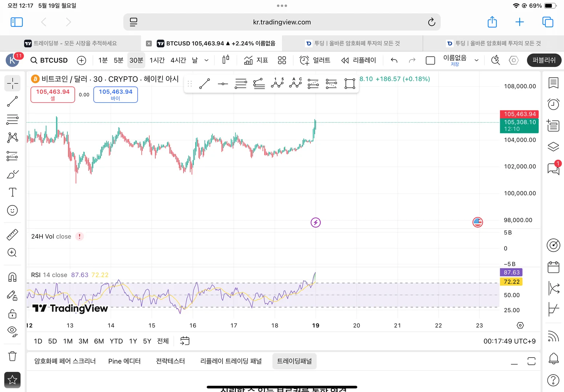Toggle magnet mode for drawings
564x392 pixels.
pos(12,277)
